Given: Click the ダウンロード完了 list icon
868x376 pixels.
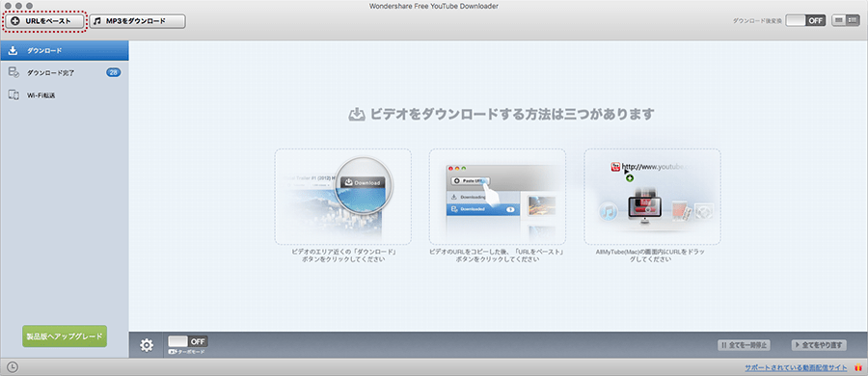Looking at the screenshot, I should click(14, 72).
